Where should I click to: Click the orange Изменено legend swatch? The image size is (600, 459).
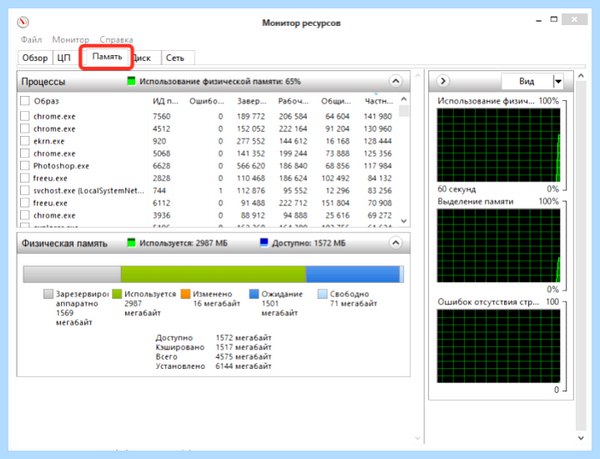[x=186, y=294]
